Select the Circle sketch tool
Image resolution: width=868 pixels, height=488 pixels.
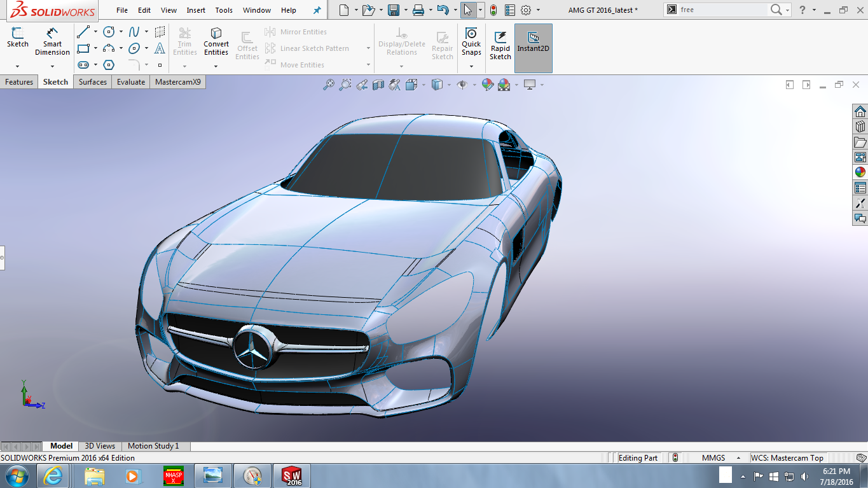tap(109, 32)
